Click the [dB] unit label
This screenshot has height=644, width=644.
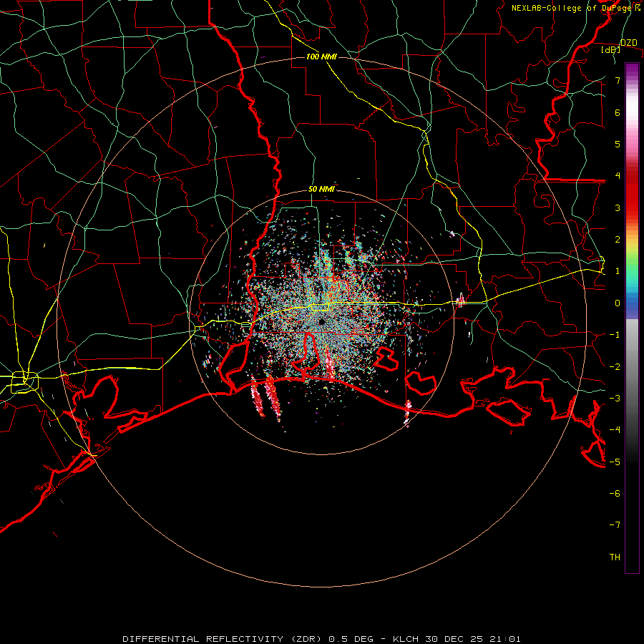pyautogui.click(x=611, y=49)
